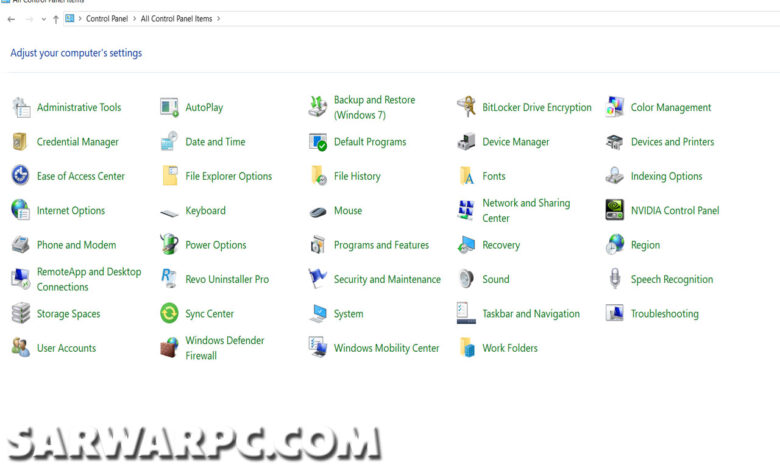Open the Device Manager icon
This screenshot has width=780, height=470.
coord(466,142)
